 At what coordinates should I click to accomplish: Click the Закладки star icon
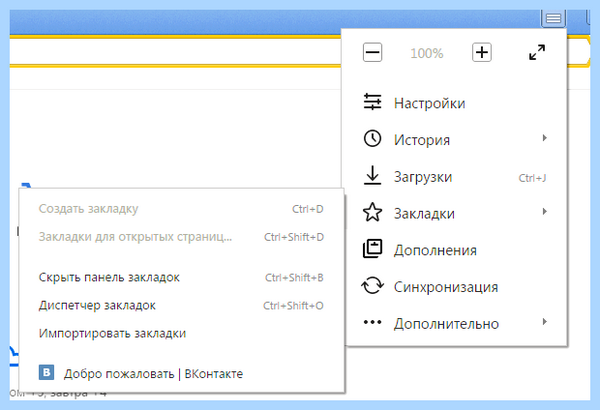tap(372, 212)
